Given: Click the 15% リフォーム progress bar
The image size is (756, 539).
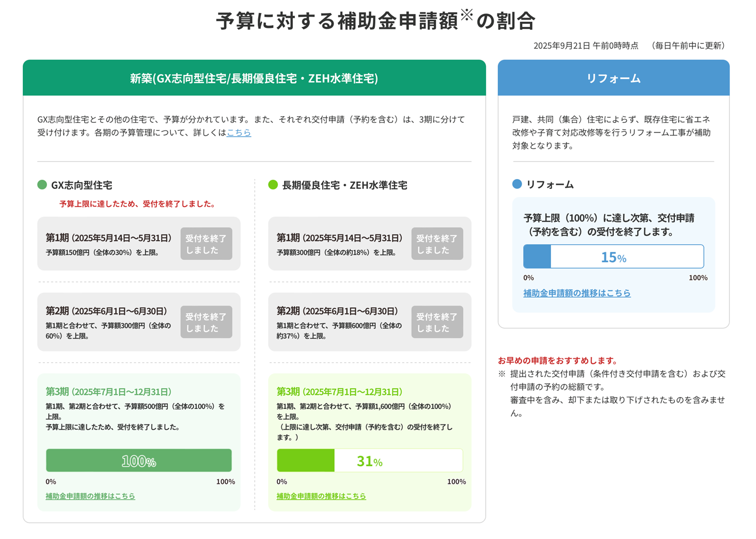Looking at the screenshot, I should point(613,257).
